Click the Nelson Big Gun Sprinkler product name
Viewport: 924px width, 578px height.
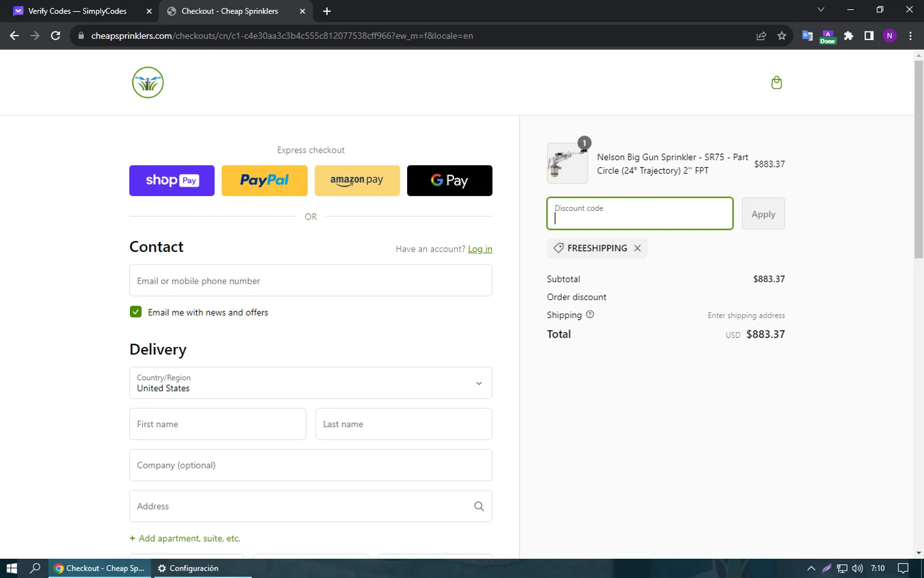(673, 164)
